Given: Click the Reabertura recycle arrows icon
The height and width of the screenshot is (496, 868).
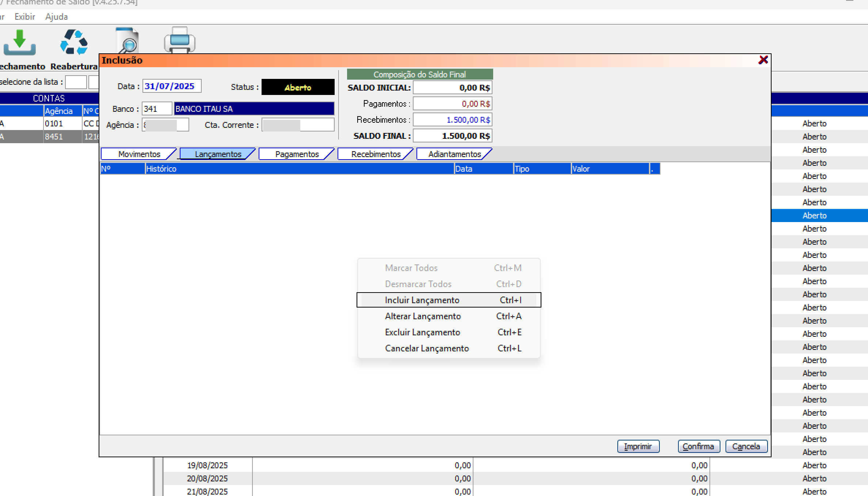Looking at the screenshot, I should click(x=74, y=43).
